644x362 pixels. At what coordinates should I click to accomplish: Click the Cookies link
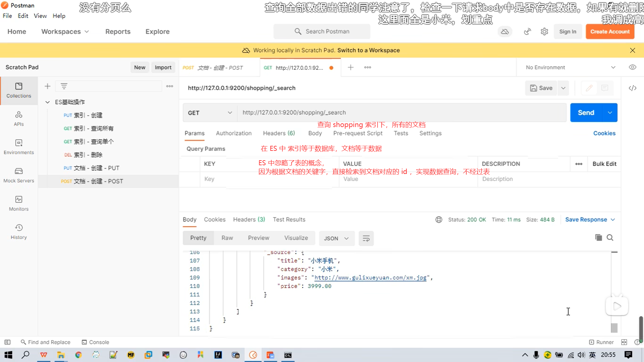[604, 133]
